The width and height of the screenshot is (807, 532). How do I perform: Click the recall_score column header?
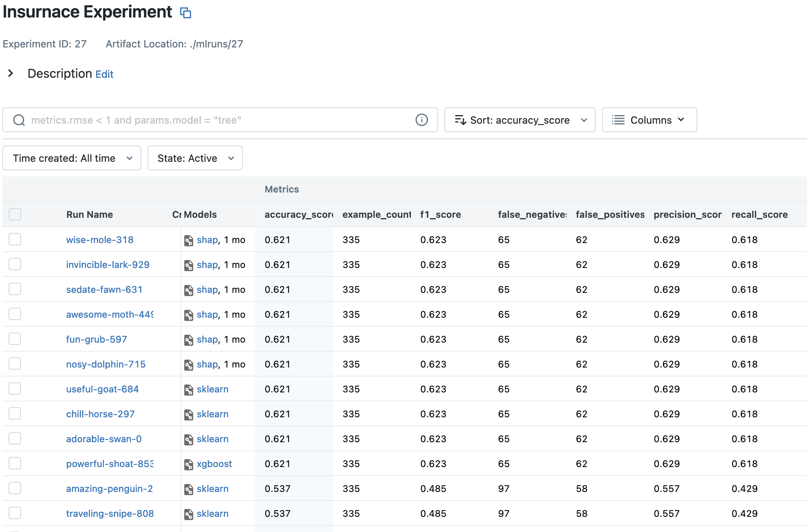pos(760,214)
